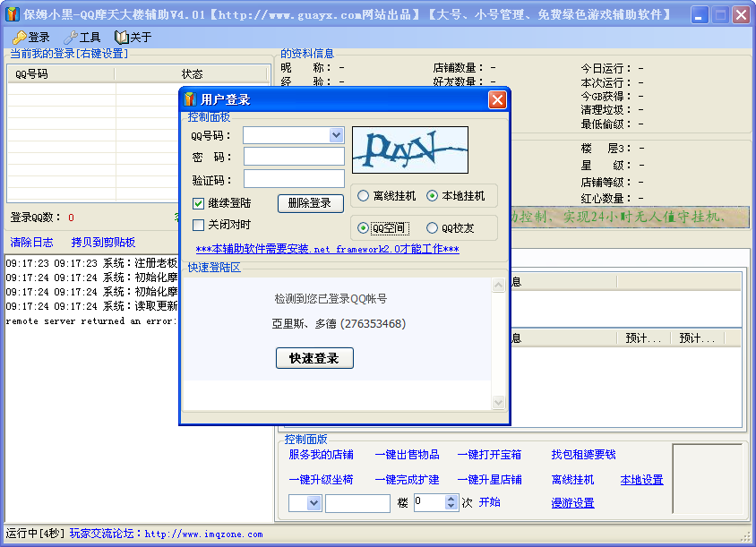Click the book icon beside 关于 menu
This screenshot has width=756, height=547.
click(x=122, y=37)
